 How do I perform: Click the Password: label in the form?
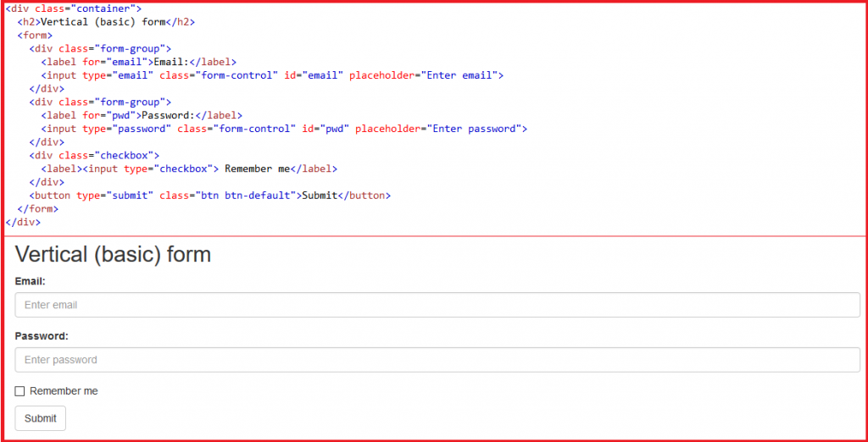tap(42, 336)
